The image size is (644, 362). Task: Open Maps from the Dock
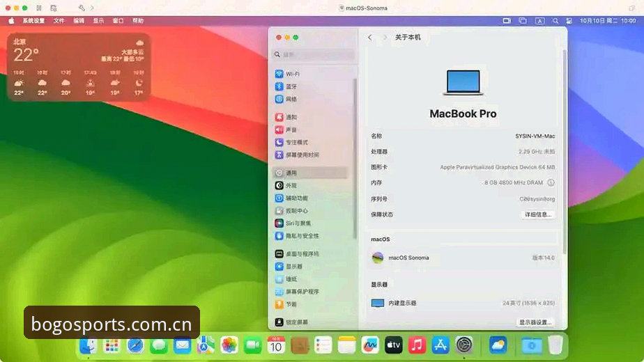pos(206,345)
